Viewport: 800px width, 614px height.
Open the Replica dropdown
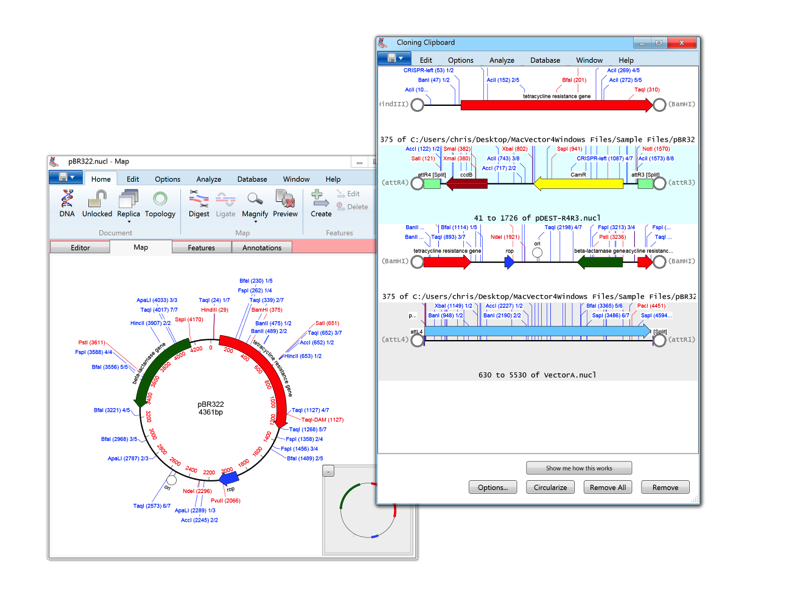[x=129, y=203]
